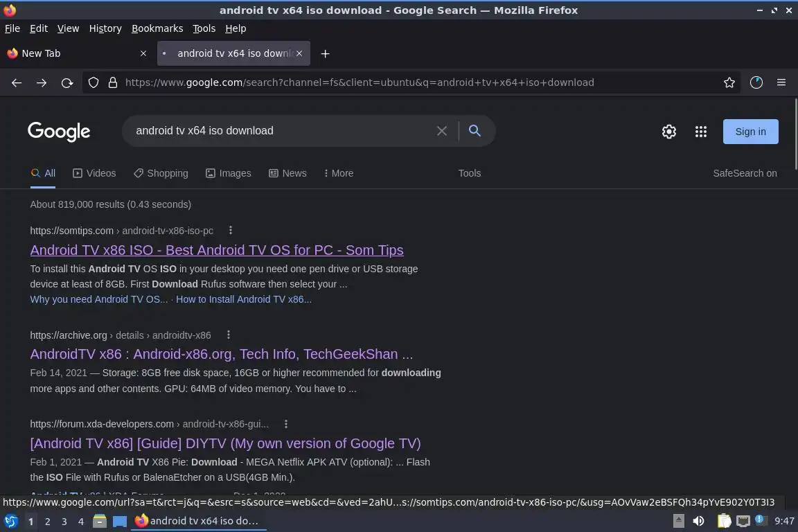Open the removable media tray icon
The image size is (798, 532).
[678, 521]
